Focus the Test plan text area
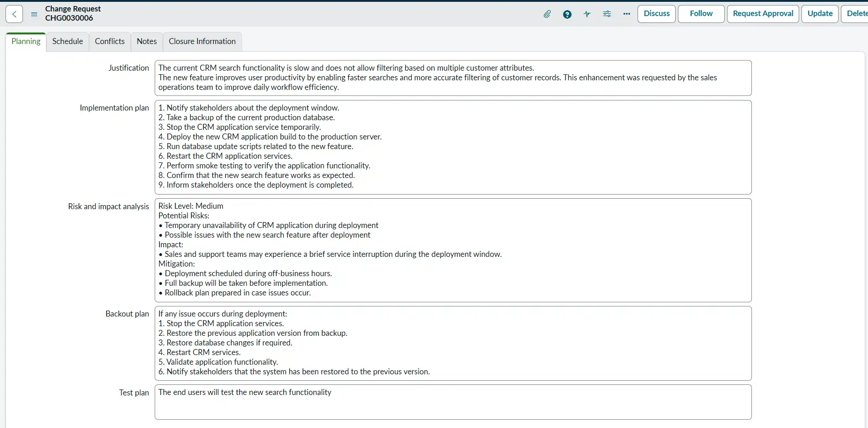This screenshot has height=428, width=868. pos(453,402)
